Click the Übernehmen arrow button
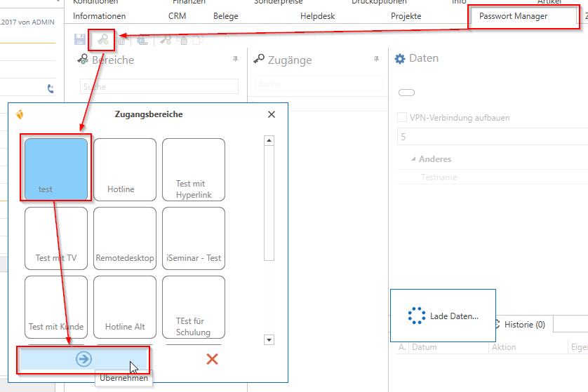 (83, 359)
